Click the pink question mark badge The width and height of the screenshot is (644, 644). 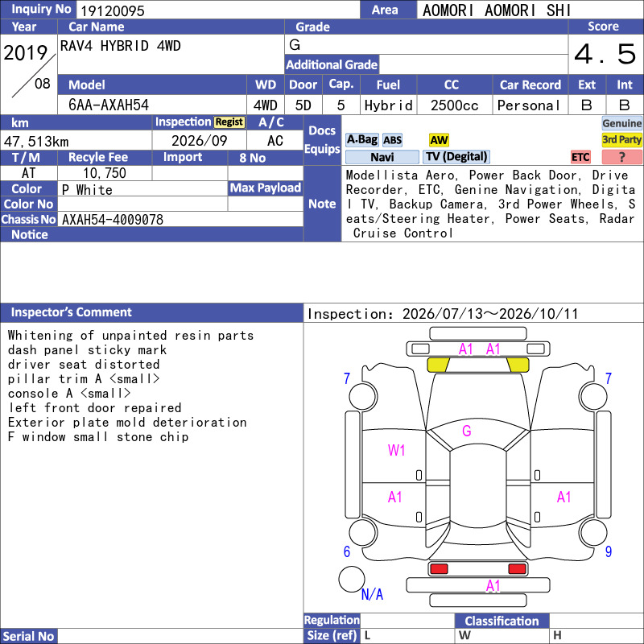point(621,157)
